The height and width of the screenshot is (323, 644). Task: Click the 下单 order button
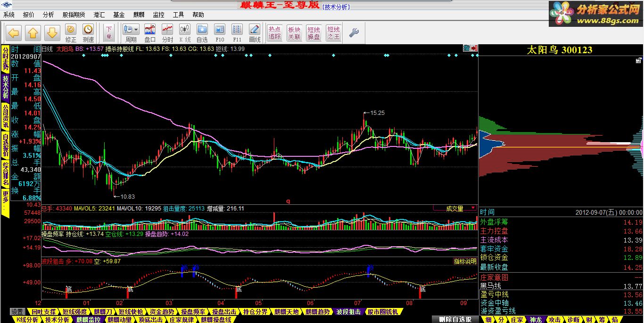tap(109, 33)
